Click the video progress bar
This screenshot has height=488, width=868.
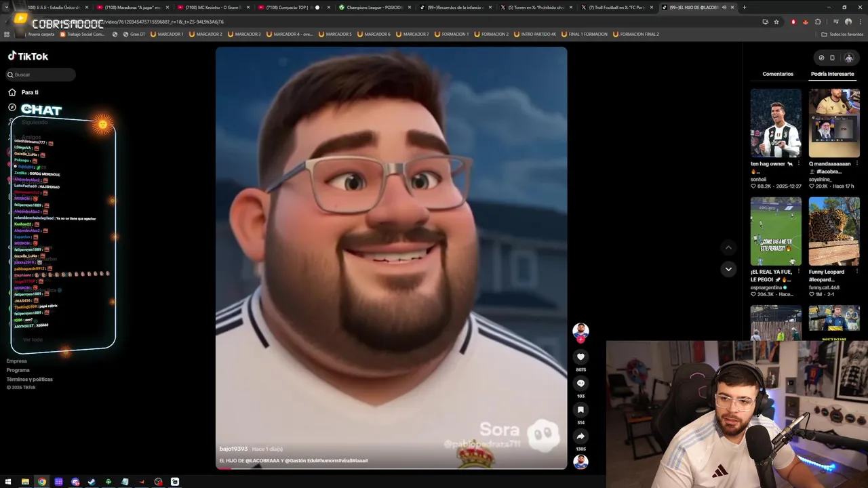391,468
